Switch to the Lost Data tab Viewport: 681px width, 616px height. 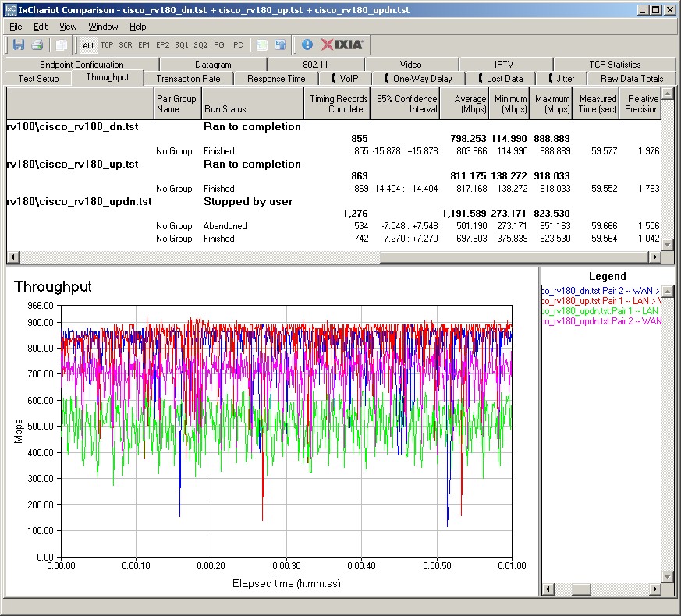pyautogui.click(x=500, y=79)
